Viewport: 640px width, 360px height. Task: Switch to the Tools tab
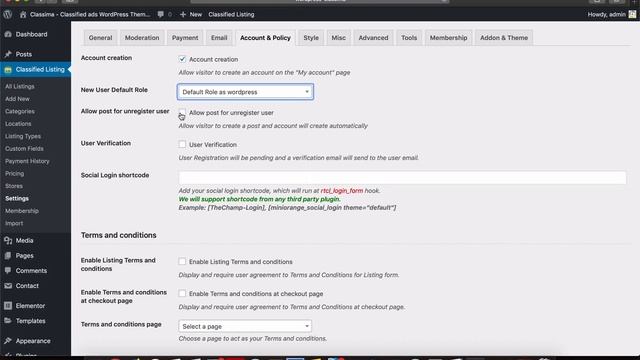[409, 38]
